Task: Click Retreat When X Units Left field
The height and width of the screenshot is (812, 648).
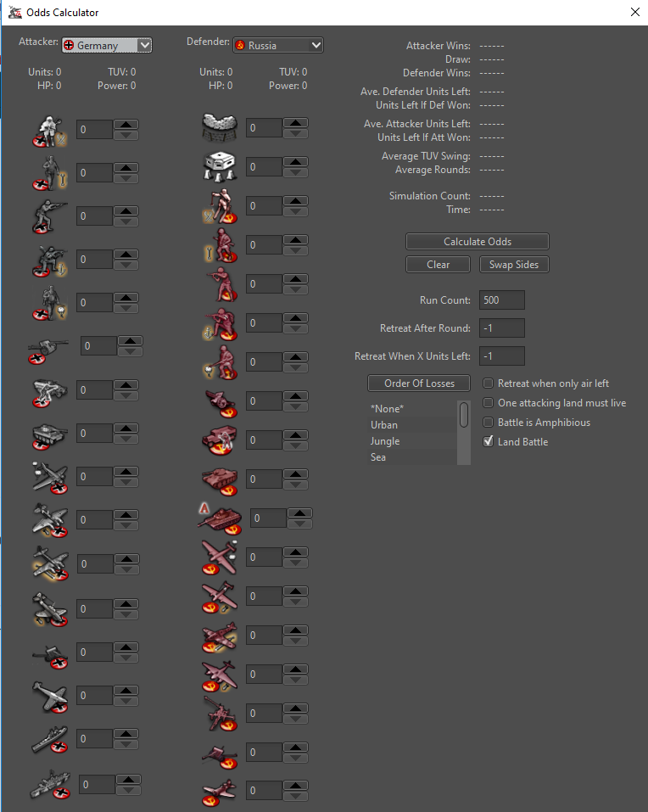Action: coord(502,356)
